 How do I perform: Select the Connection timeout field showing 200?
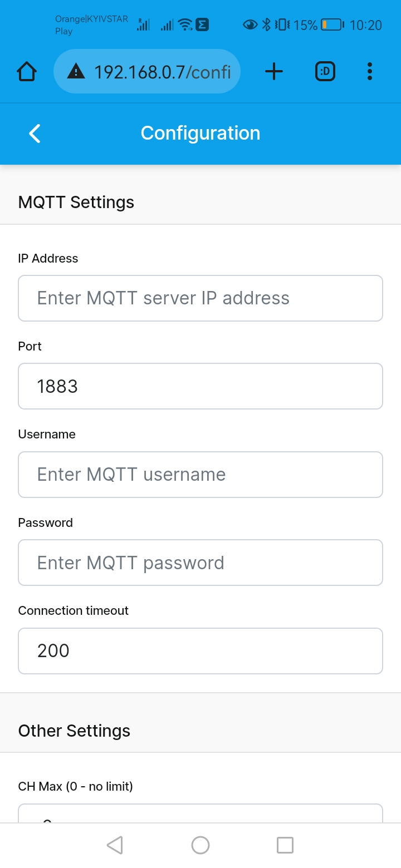point(200,650)
